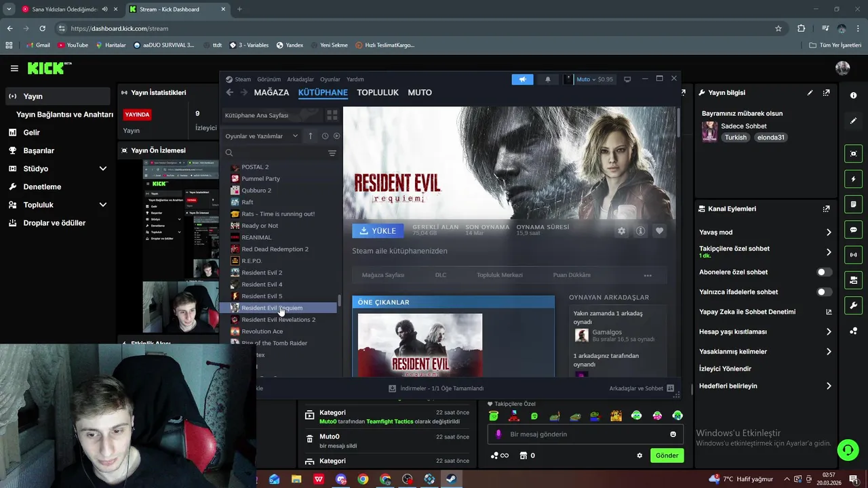Open the TOPLULUK tab in Steam
Viewport: 868px width, 488px height.
(378, 92)
